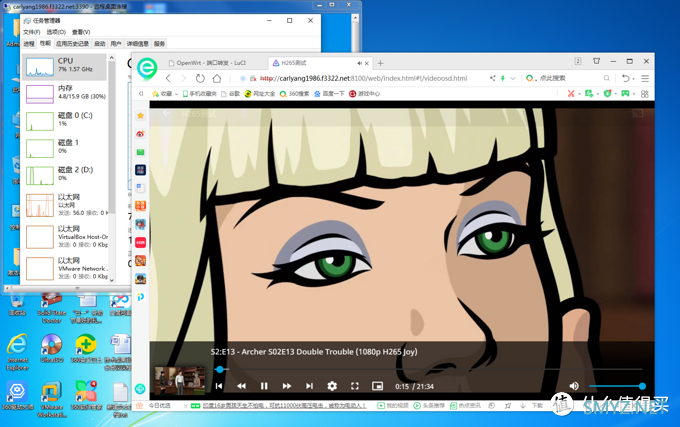This screenshot has height=427, width=680.
Task: Open the green mail sidebar icon
Action: (141, 152)
